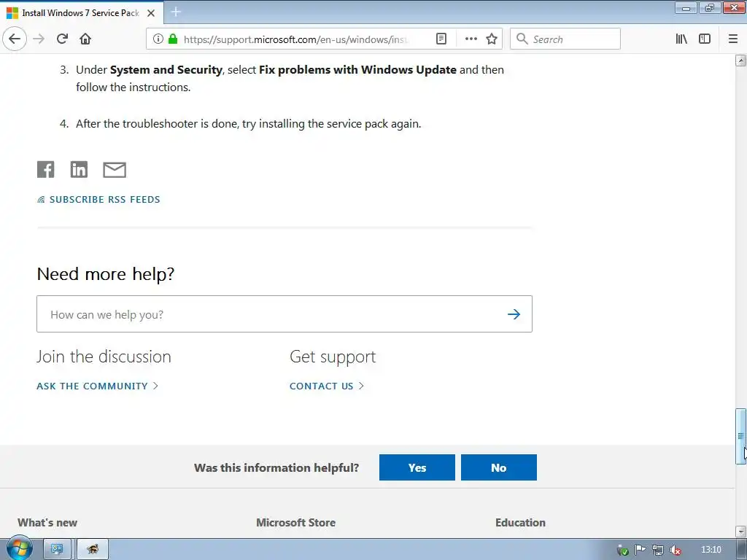Open Subscribe RSS Feeds link

click(x=98, y=200)
